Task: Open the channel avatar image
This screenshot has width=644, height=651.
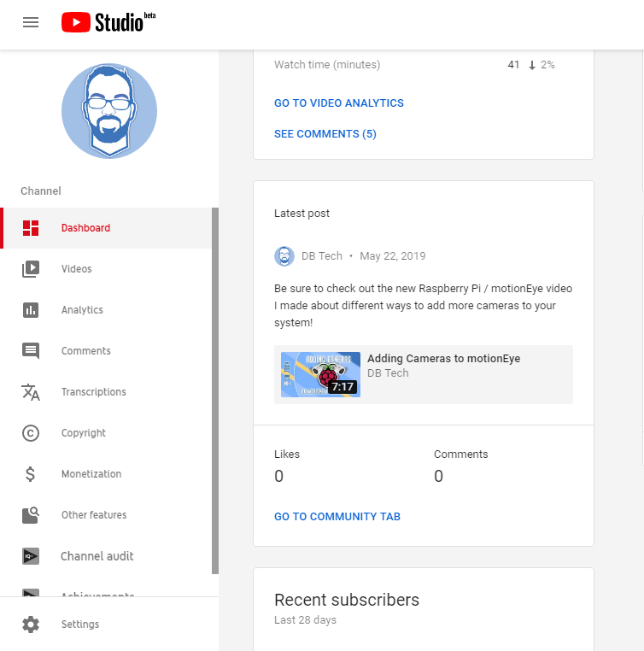Action: point(109,111)
